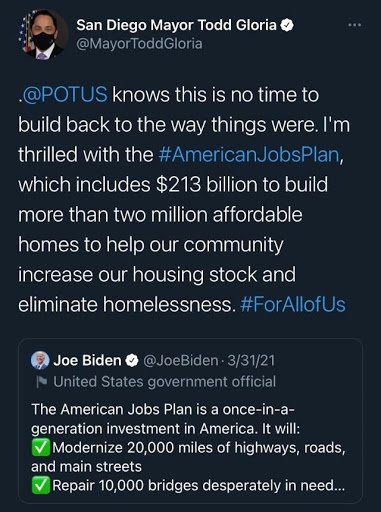Follow the @POTUS mention link

coord(64,95)
